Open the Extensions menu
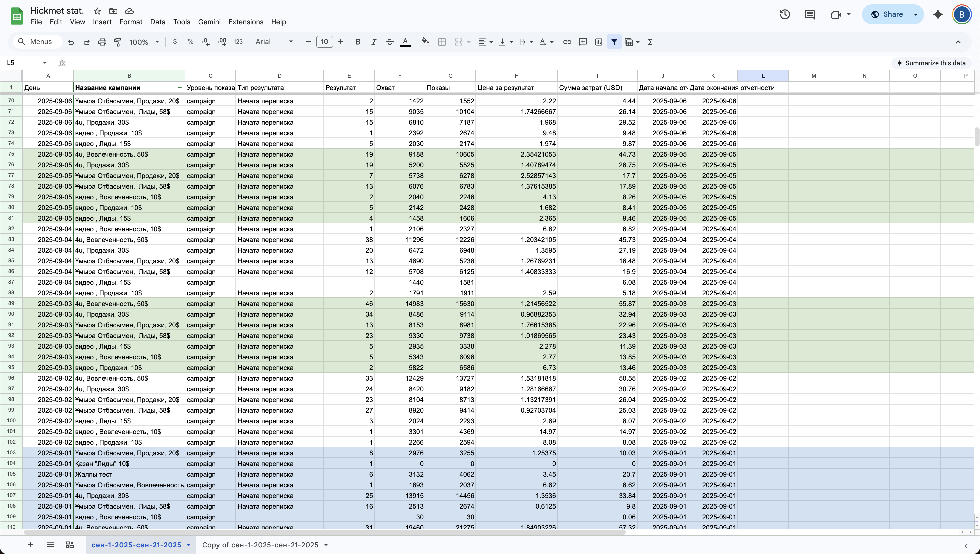The width and height of the screenshot is (980, 554). [x=246, y=22]
